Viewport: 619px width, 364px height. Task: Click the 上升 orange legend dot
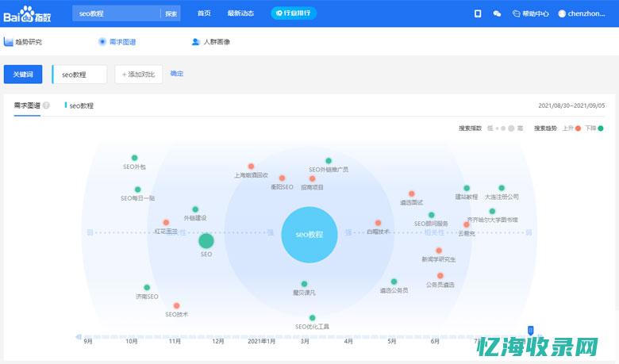pos(578,128)
